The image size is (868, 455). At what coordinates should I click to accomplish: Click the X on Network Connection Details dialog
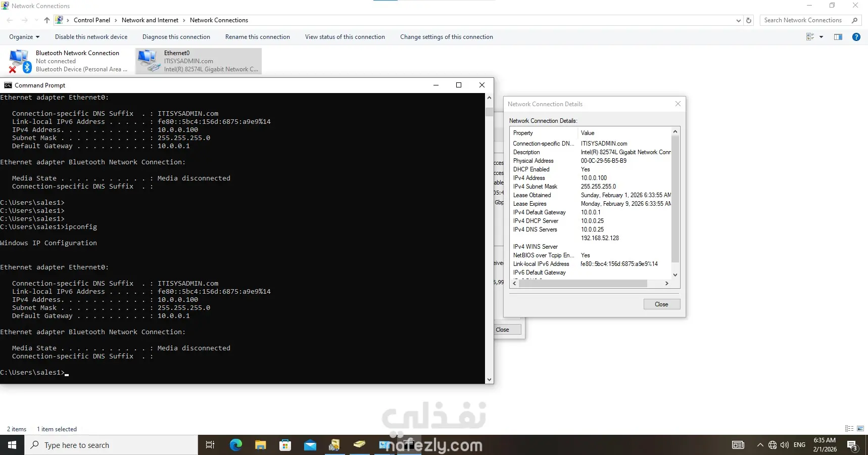click(678, 104)
